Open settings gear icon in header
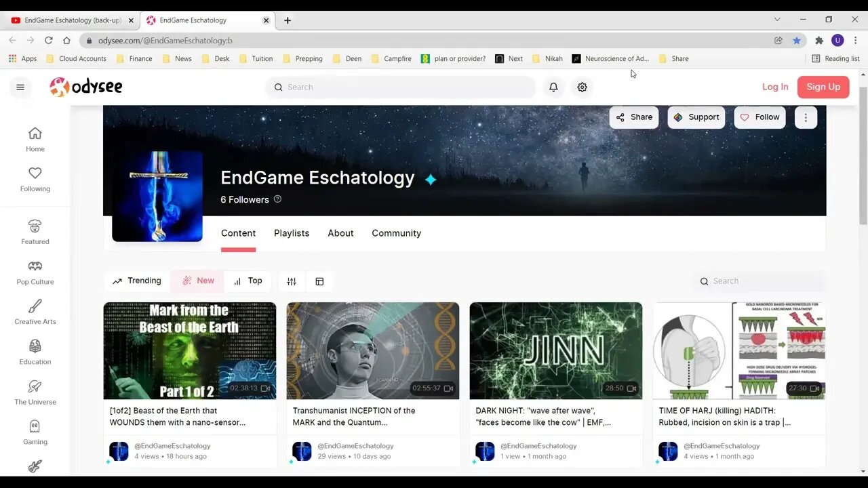This screenshot has height=488, width=868. click(582, 87)
